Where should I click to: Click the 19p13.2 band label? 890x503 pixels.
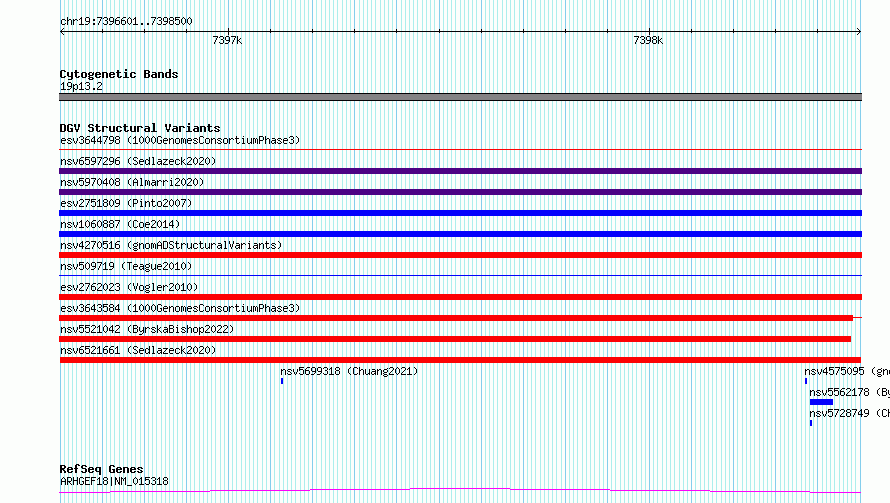click(81, 86)
